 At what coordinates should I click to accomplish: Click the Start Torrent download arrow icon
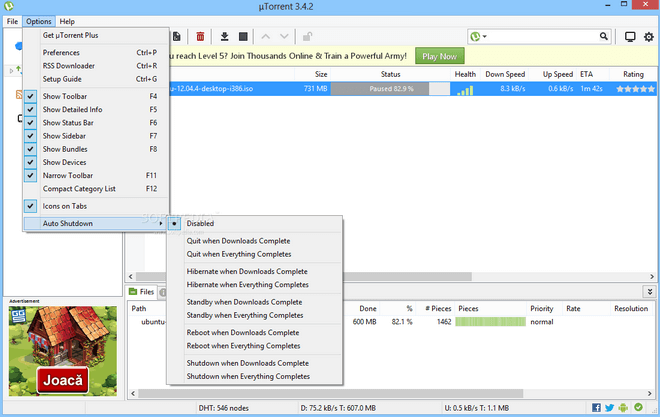tap(225, 37)
